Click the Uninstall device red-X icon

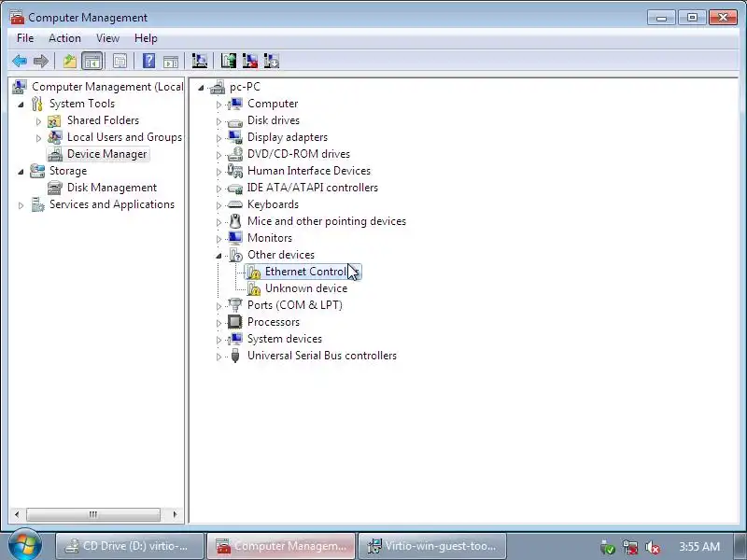[249, 61]
